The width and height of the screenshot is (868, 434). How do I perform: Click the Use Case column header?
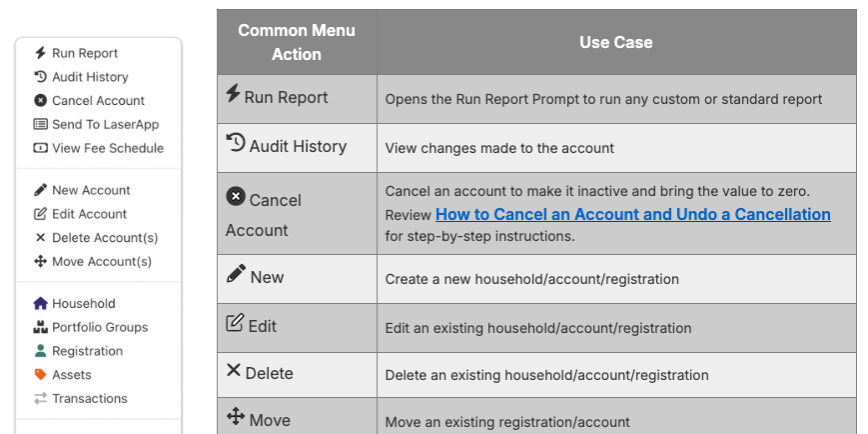616,42
